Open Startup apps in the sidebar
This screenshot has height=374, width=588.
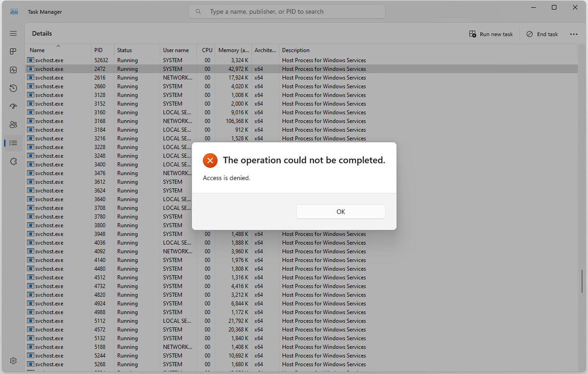[x=13, y=106]
